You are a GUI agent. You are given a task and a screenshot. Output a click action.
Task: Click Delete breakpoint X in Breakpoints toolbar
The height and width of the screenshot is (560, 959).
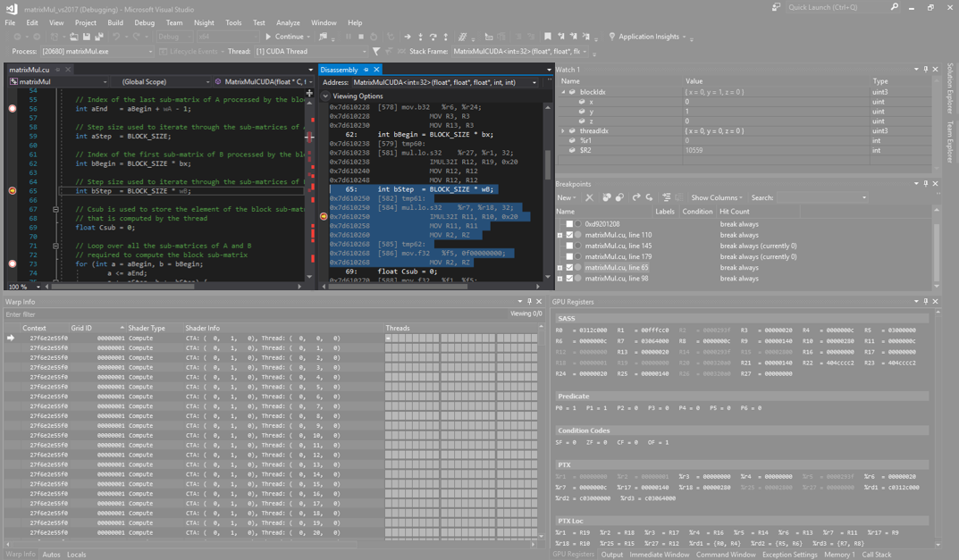(x=589, y=197)
